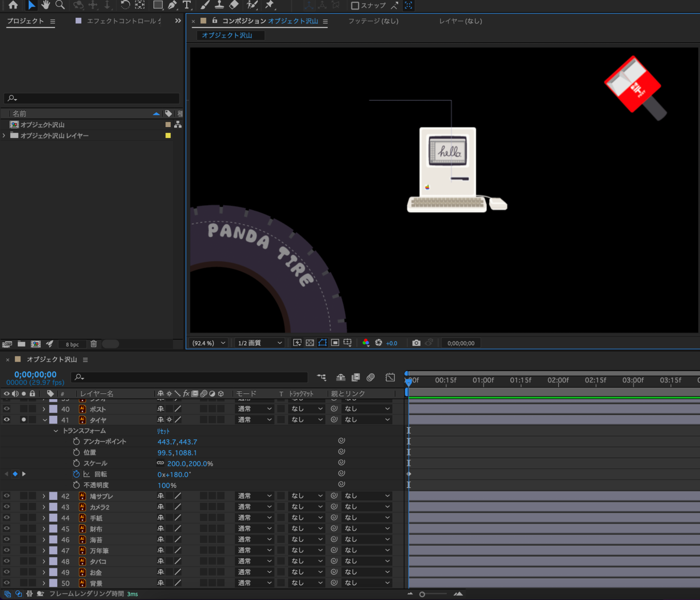The width and height of the screenshot is (700, 600).
Task: Toggle 回転 stopwatch on タイヤ layer
Action: click(x=76, y=474)
